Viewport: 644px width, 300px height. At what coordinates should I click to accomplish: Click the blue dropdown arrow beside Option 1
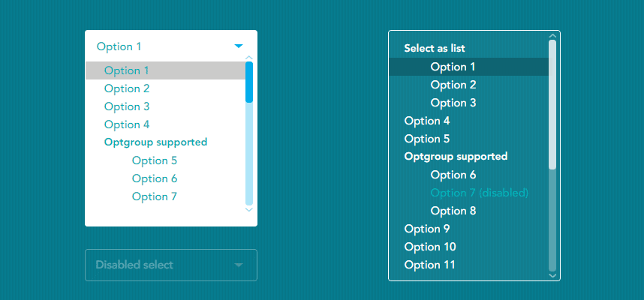point(239,46)
